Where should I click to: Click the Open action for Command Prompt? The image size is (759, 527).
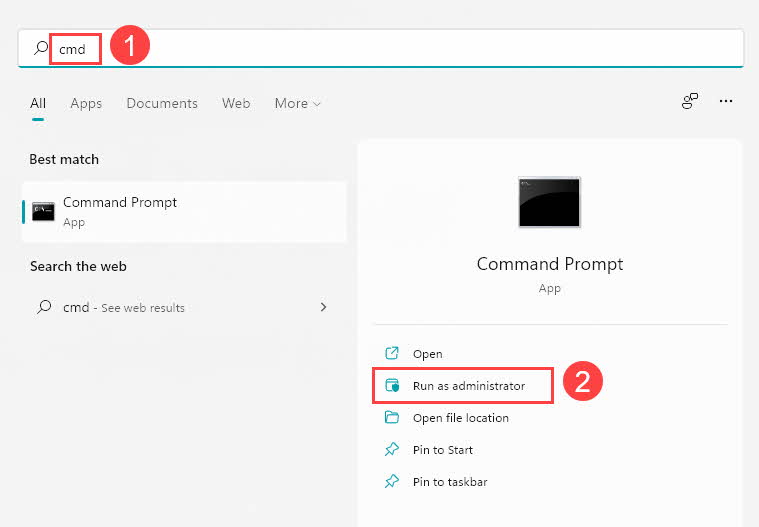(x=427, y=354)
